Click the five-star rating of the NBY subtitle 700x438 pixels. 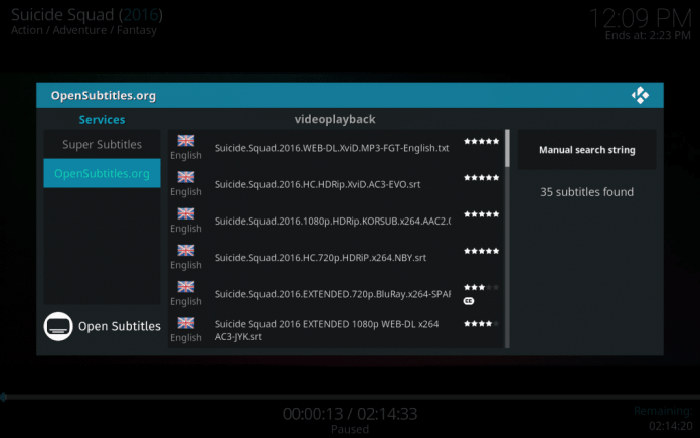coord(481,251)
